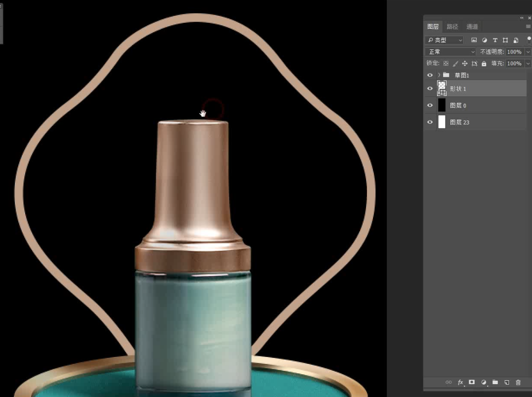
Task: Select the black 图层 0 layer thumbnail
Action: pos(442,105)
